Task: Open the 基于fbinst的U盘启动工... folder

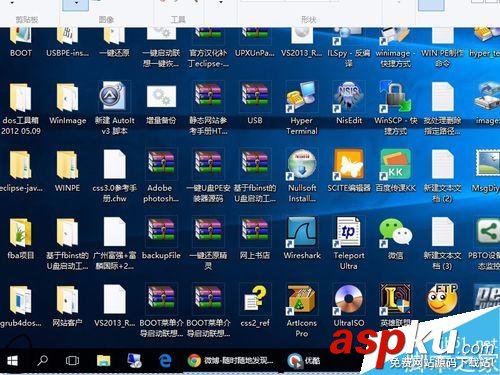Action: point(68,233)
